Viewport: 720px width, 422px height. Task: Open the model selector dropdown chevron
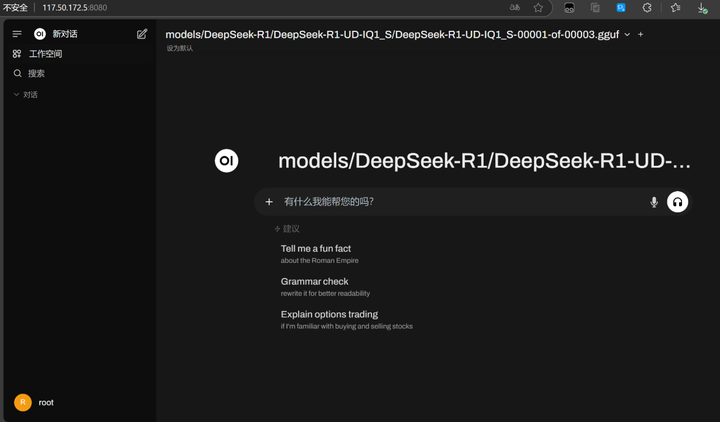click(x=627, y=34)
